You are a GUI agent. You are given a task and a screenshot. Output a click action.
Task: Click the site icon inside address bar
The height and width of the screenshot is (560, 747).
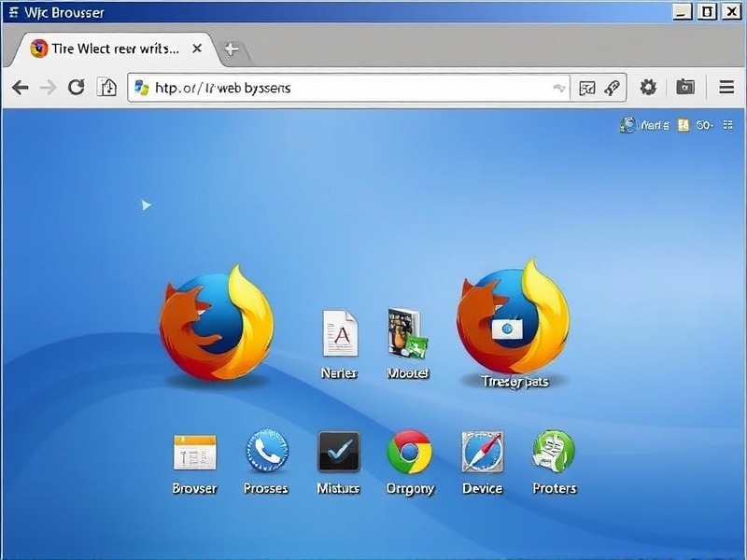point(142,88)
